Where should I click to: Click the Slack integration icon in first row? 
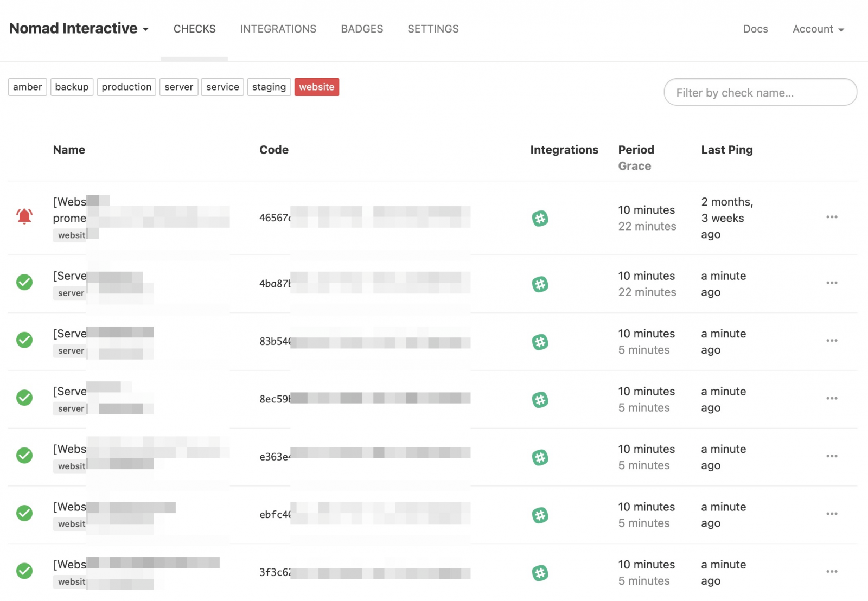click(x=540, y=219)
